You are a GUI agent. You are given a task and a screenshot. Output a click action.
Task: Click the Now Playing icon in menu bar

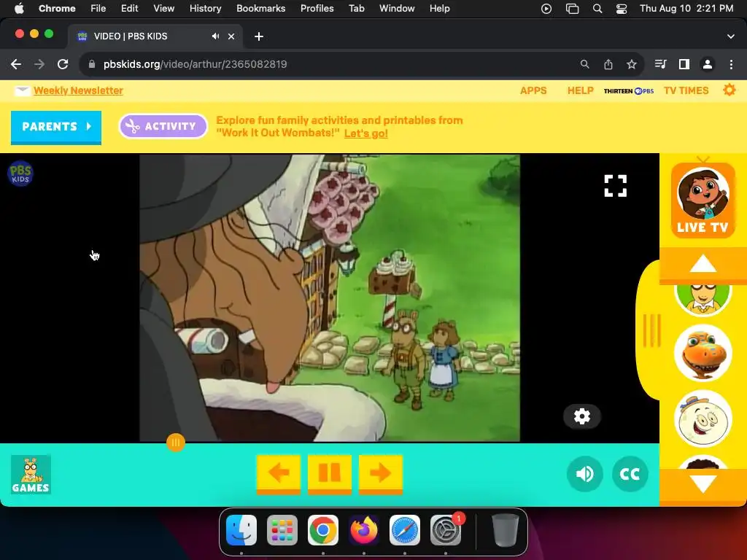(x=546, y=8)
